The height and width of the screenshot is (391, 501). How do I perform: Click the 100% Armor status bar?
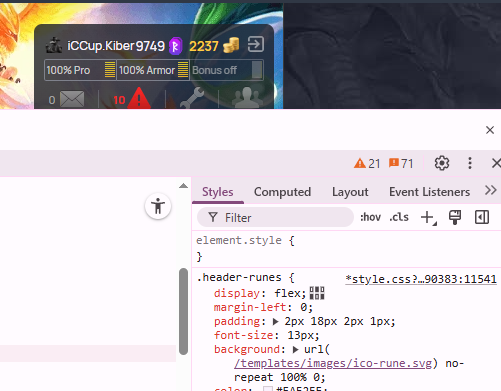point(153,70)
